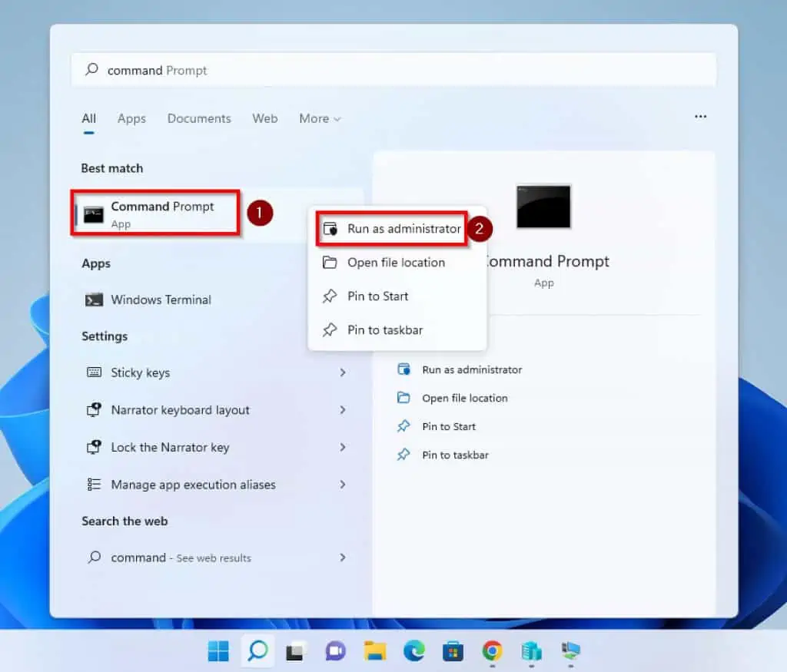The height and width of the screenshot is (672, 787).
Task: Click the Start button on the taskbar
Action: click(x=218, y=650)
